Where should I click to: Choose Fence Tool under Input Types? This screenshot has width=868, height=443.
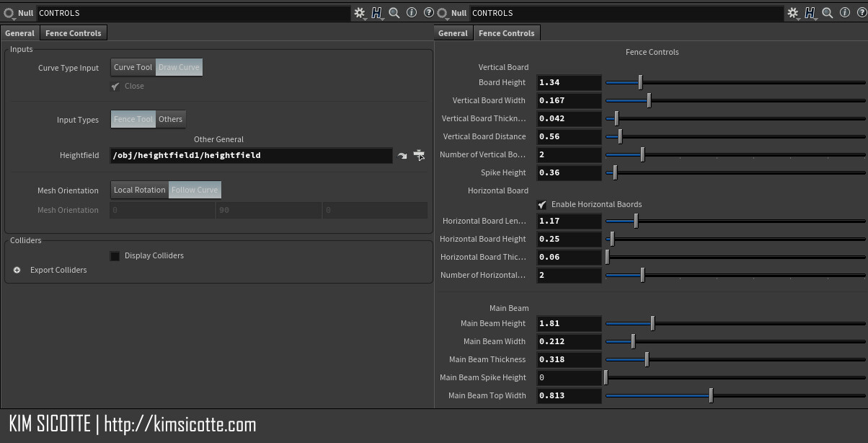point(133,119)
